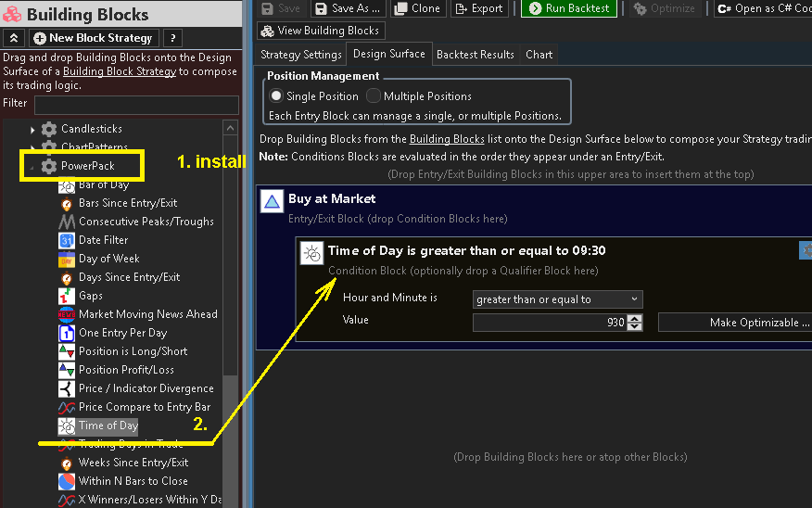Click the Market Moving News Ahead icon

pyautogui.click(x=67, y=314)
